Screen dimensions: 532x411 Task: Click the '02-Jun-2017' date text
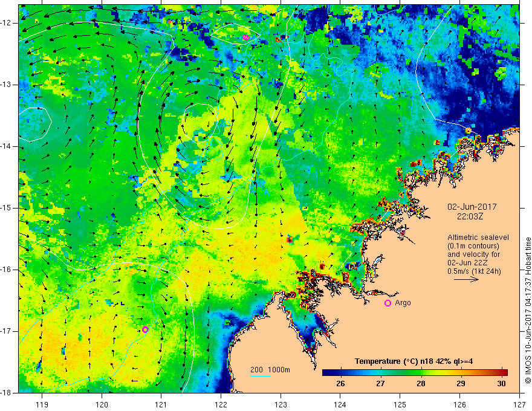pos(472,207)
